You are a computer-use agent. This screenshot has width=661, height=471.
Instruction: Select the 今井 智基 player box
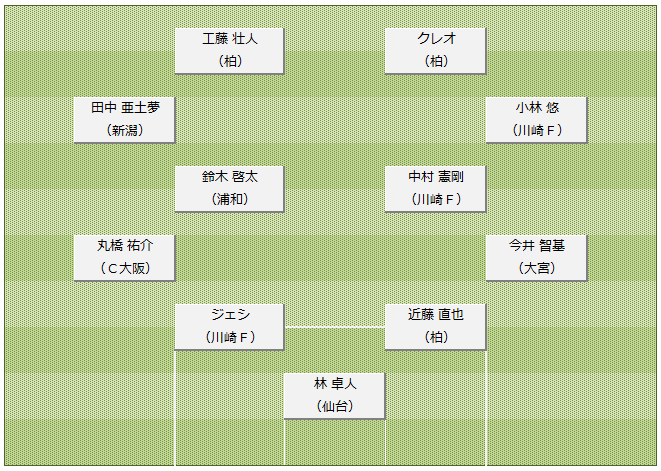coord(536,258)
